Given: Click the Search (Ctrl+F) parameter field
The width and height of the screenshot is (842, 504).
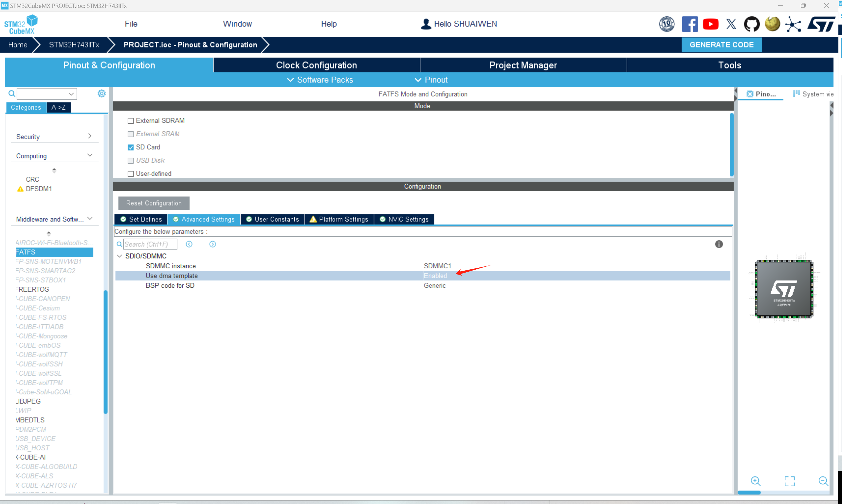Looking at the screenshot, I should [x=150, y=244].
